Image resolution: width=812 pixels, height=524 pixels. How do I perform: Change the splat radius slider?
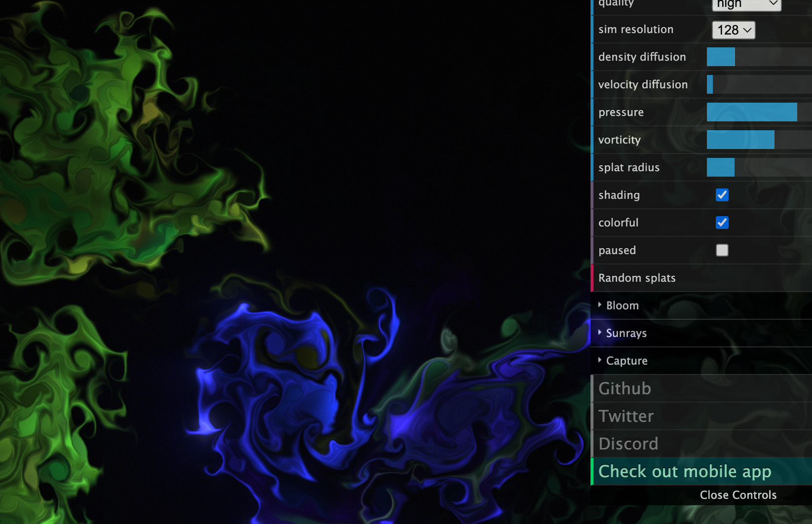pos(759,167)
